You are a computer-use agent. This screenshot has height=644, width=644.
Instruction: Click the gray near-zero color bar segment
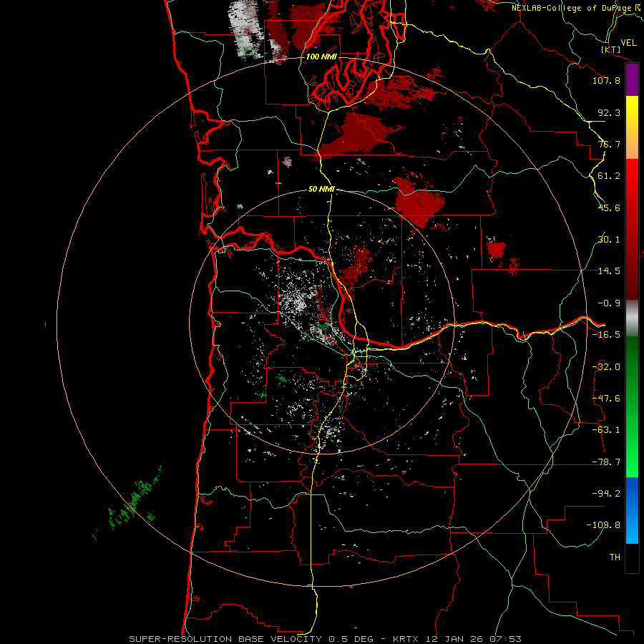click(x=632, y=318)
